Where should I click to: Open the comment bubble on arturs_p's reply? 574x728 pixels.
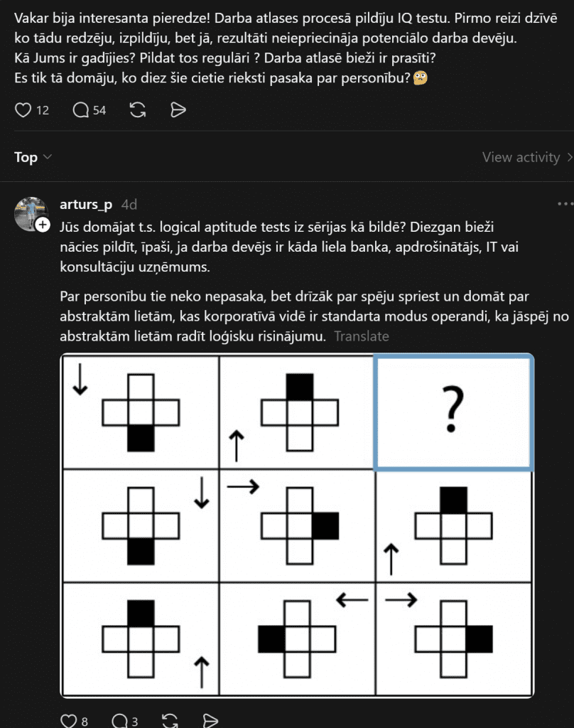point(119,720)
